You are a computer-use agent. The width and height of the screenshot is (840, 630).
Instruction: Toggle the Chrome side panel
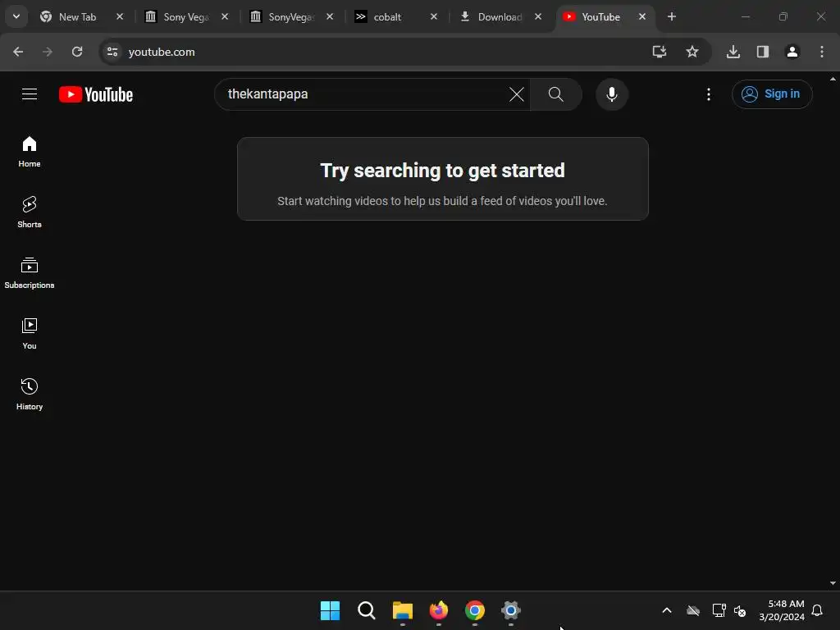pos(763,52)
